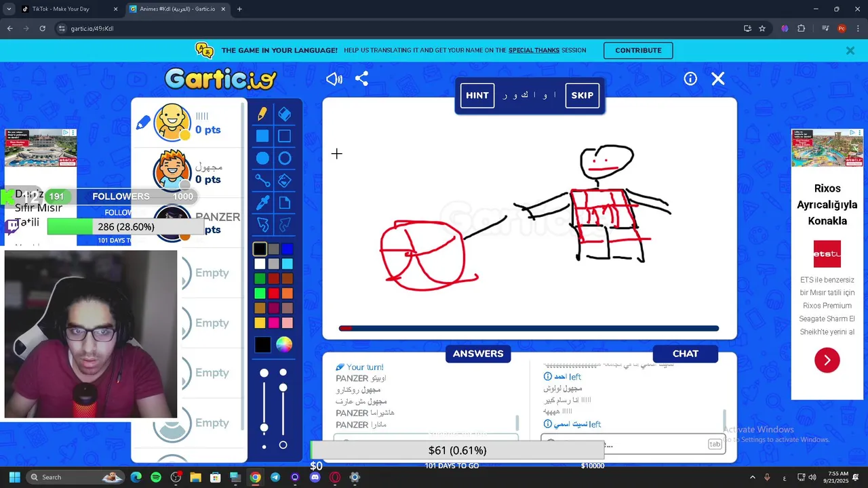Click the Windows taskbar Search box
Viewport: 868px width, 488px height.
[76, 477]
